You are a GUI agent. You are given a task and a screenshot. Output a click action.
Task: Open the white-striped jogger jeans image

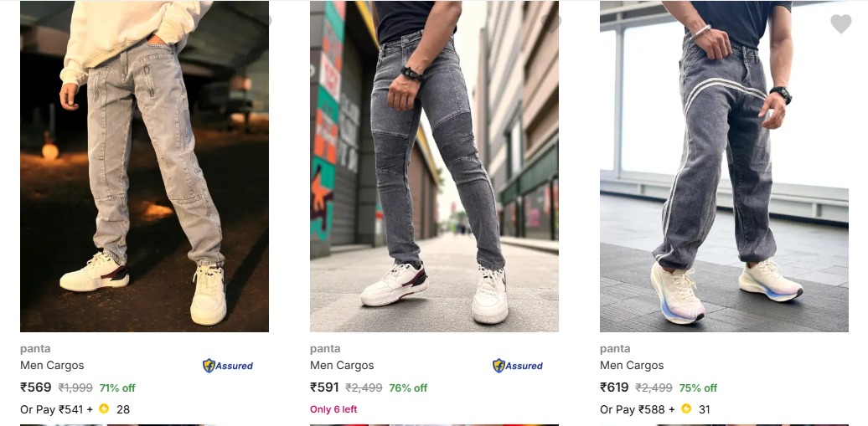point(724,166)
